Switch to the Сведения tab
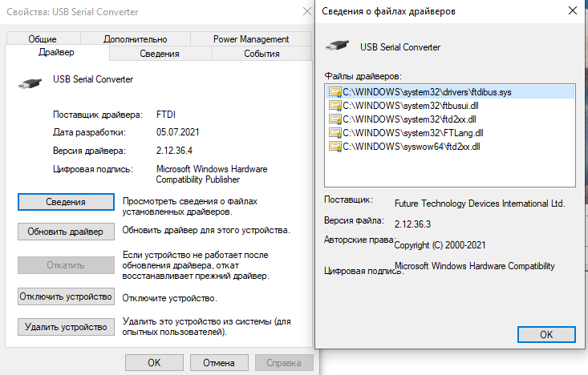The height and width of the screenshot is (375, 588). point(160,54)
